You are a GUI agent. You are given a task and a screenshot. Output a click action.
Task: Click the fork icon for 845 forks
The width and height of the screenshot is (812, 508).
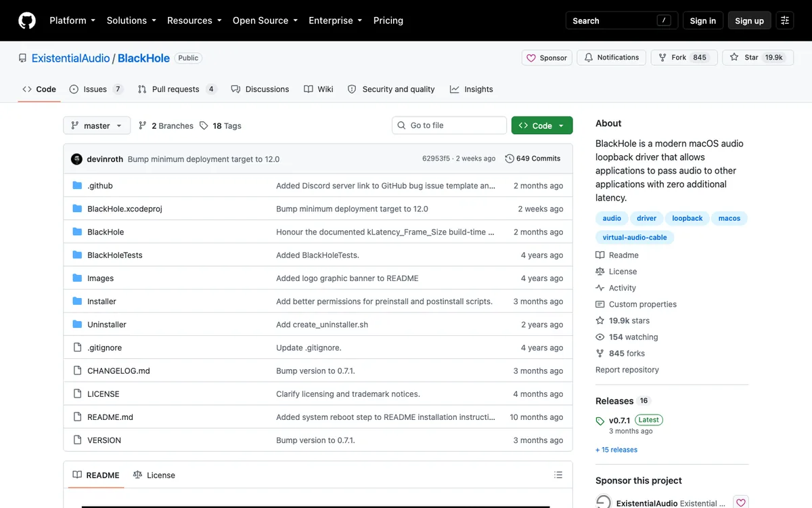click(600, 354)
